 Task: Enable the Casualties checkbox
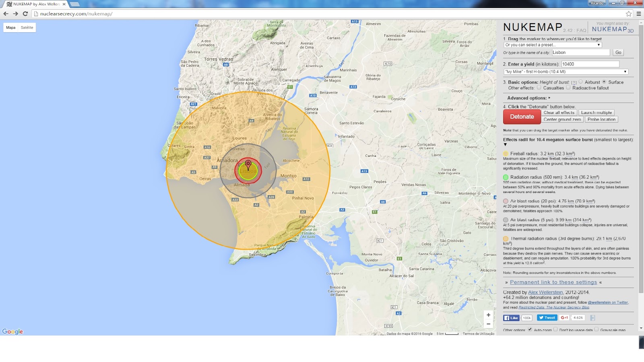[x=539, y=87]
